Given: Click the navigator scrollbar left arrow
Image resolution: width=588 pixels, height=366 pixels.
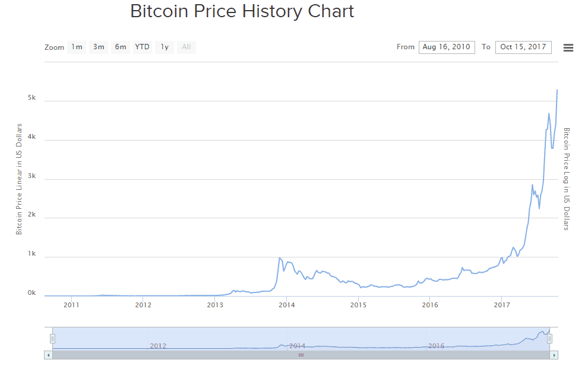Looking at the screenshot, I should point(48,355).
